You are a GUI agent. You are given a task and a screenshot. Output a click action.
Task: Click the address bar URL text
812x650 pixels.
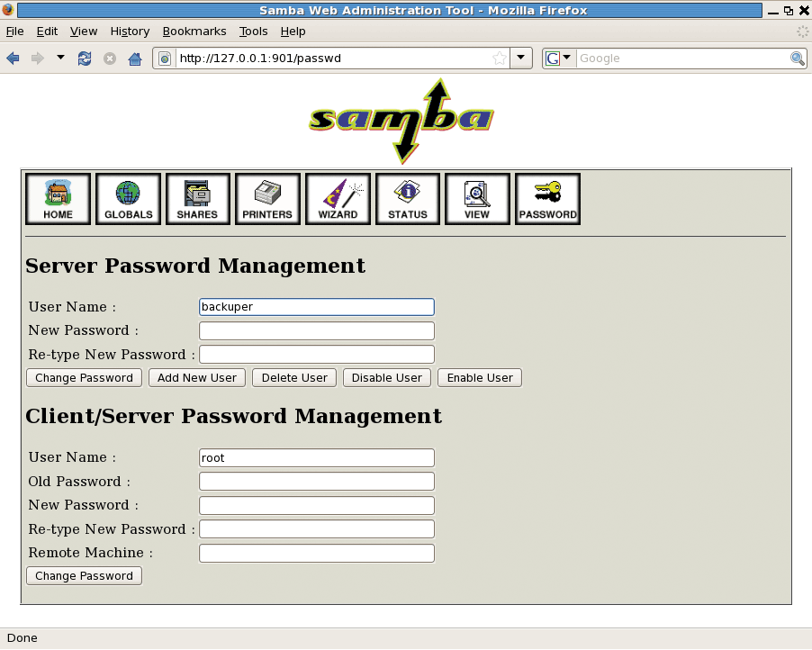point(260,58)
